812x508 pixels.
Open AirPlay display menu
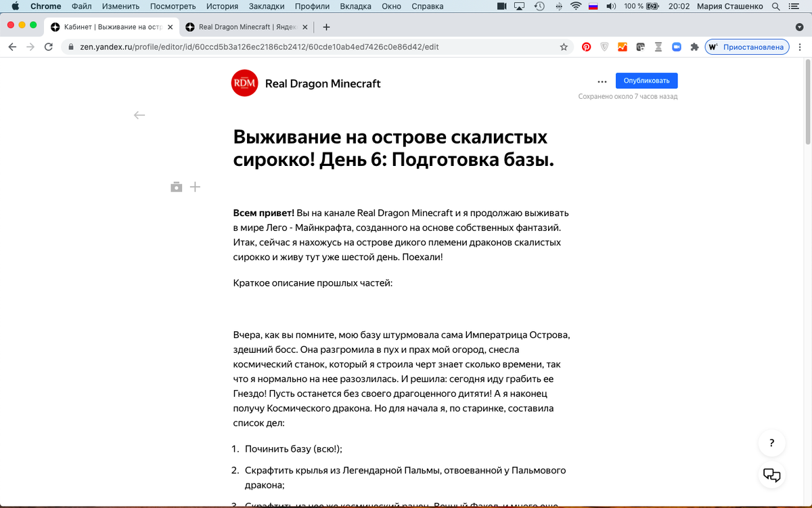520,6
